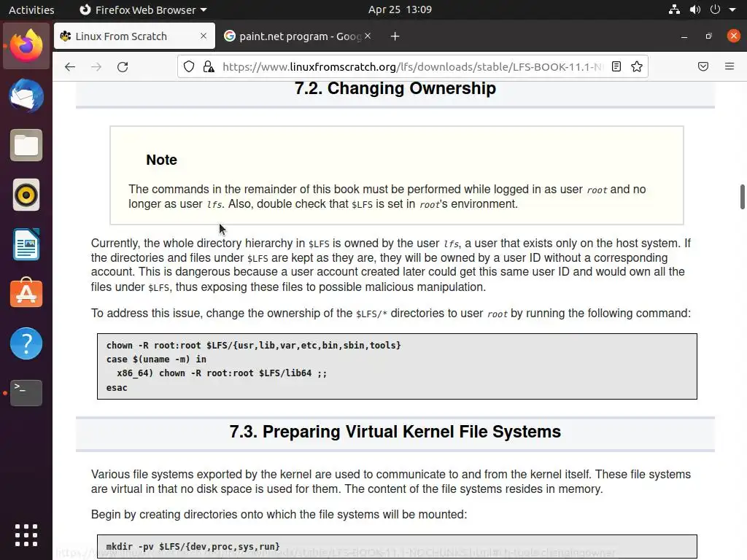Close the Linux From Scratch tab
This screenshot has height=560, width=747.
[204, 36]
